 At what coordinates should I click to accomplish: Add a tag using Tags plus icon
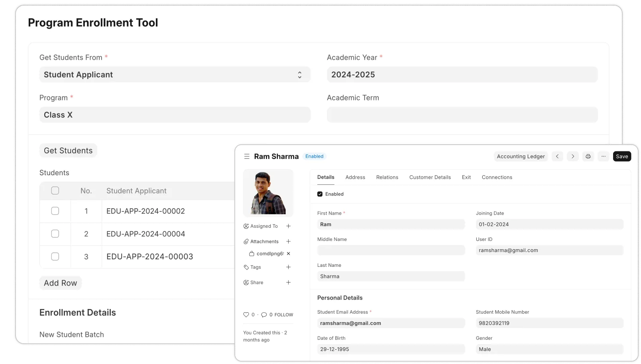point(288,267)
